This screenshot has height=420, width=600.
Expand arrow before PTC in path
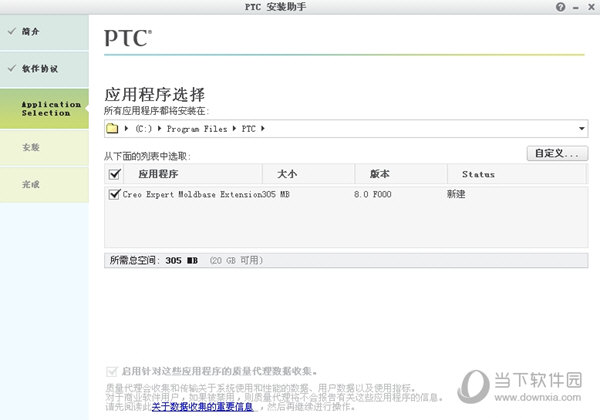pyautogui.click(x=234, y=129)
